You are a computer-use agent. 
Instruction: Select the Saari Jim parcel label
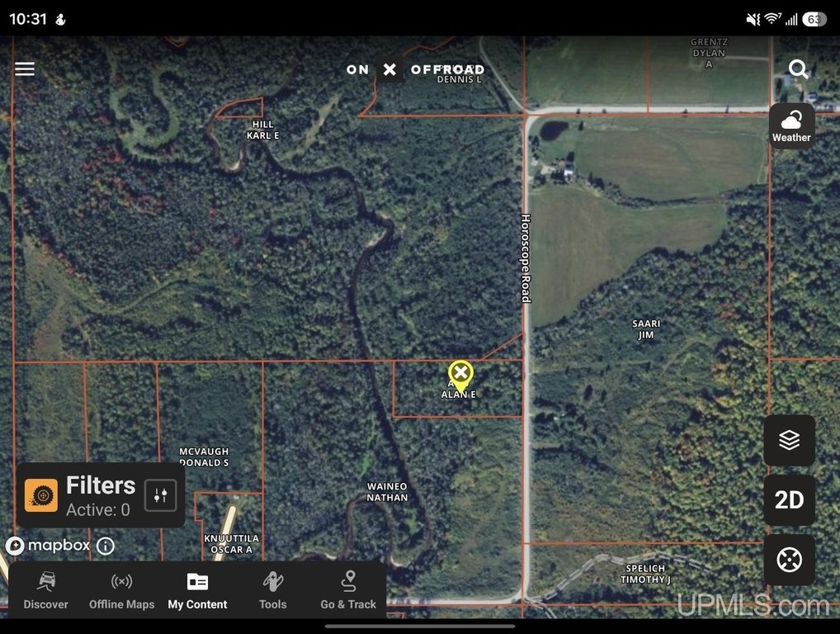point(646,329)
